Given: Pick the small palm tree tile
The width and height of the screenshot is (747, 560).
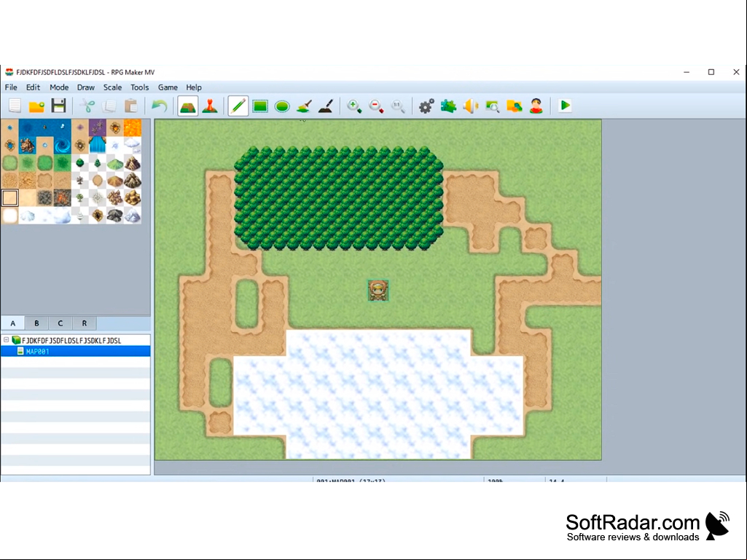Looking at the screenshot, I should coord(80,197).
